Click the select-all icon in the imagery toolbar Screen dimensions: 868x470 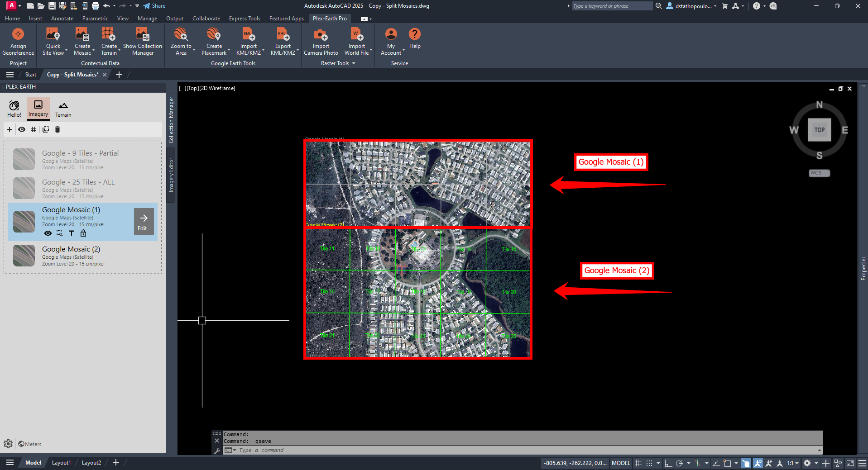click(x=46, y=129)
